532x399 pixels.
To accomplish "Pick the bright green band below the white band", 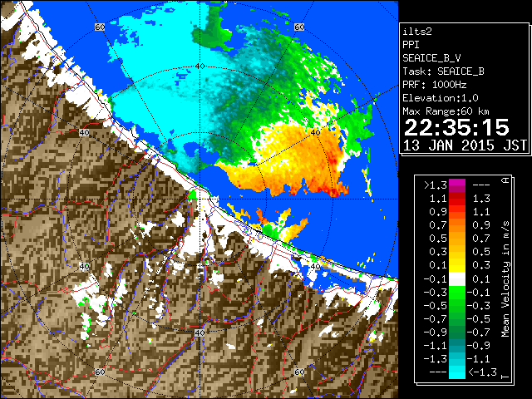I will tap(457, 293).
